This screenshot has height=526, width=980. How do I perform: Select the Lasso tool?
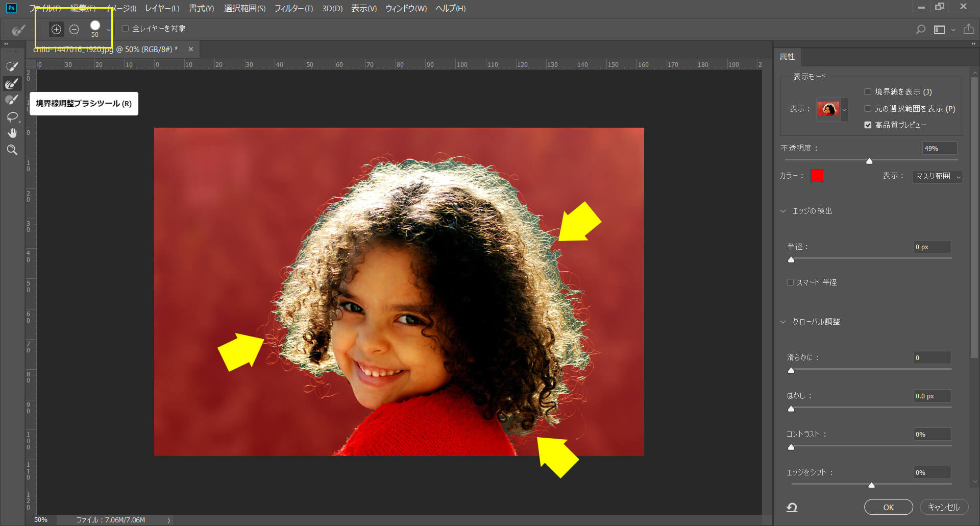12,117
